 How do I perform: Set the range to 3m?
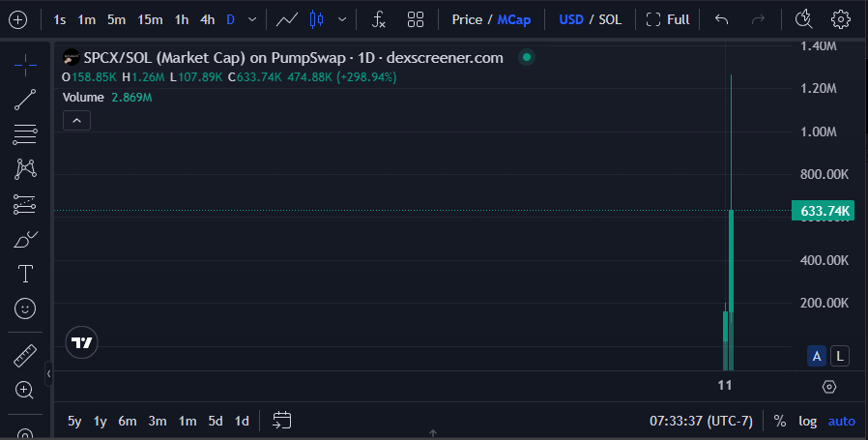pyautogui.click(x=158, y=422)
